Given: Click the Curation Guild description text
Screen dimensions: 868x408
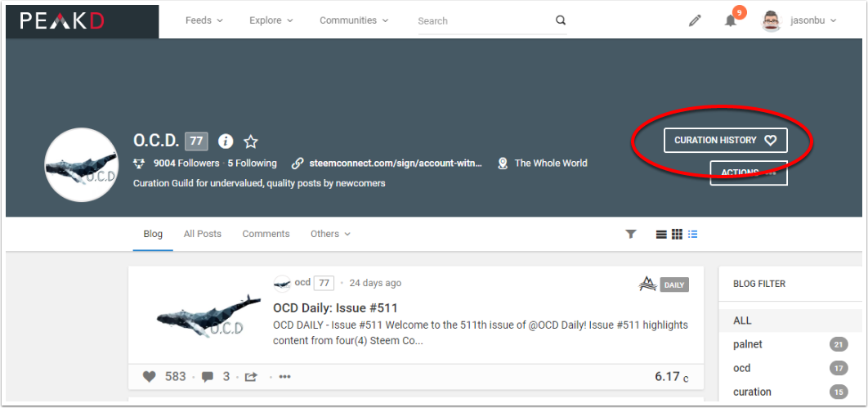Looking at the screenshot, I should [259, 183].
